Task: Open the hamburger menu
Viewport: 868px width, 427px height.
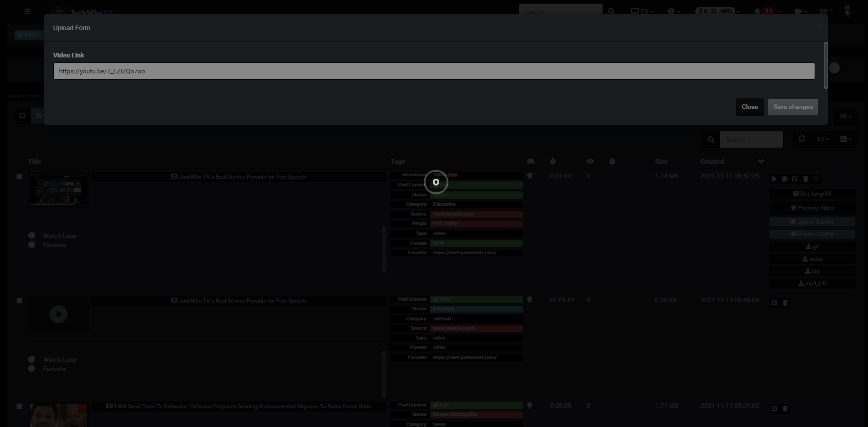Action: pyautogui.click(x=27, y=11)
